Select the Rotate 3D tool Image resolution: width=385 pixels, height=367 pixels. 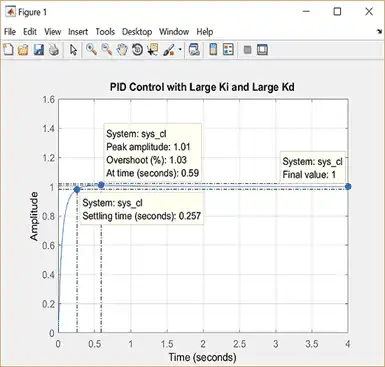137,50
